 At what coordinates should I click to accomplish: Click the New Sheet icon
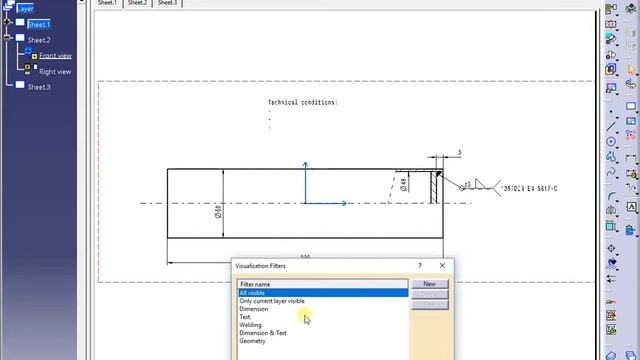(x=631, y=106)
